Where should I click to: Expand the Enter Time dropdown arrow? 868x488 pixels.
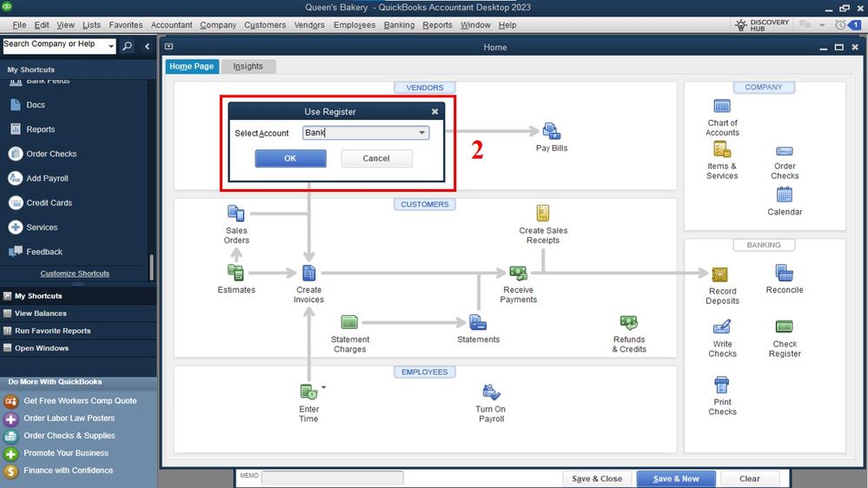tap(324, 387)
